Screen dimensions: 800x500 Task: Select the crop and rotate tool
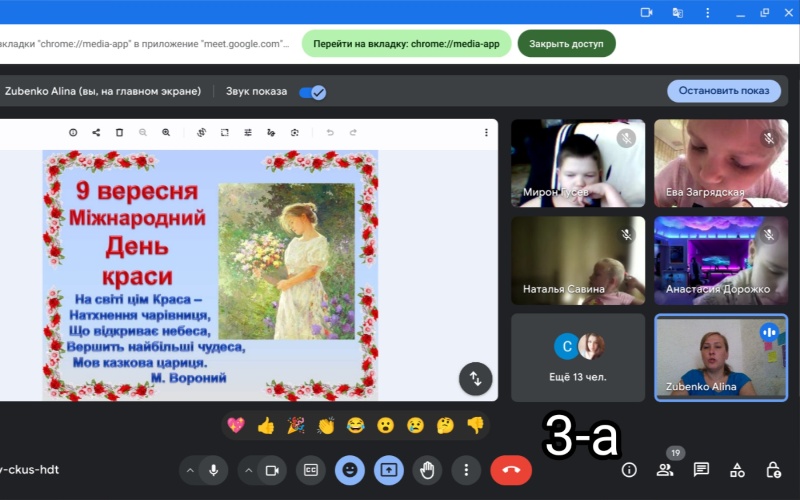202,133
